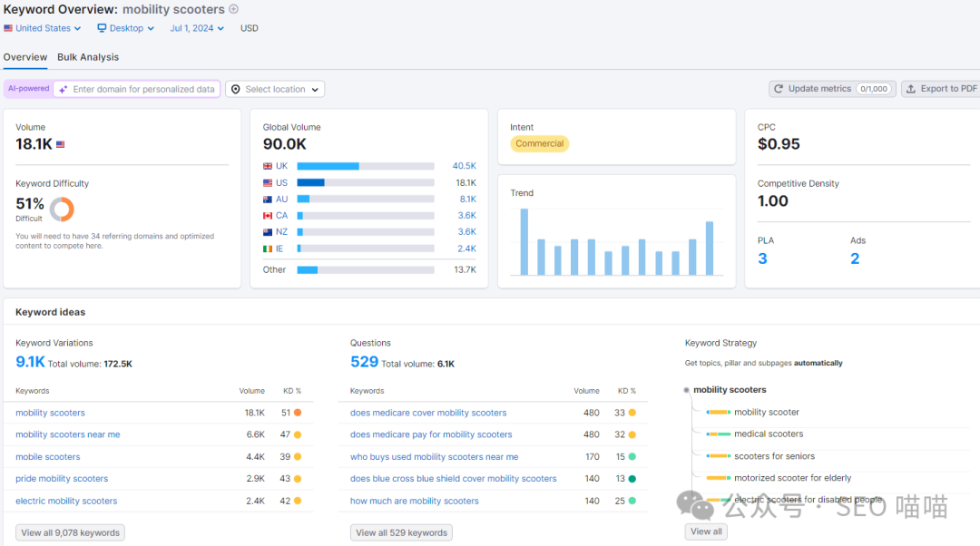Image resolution: width=980 pixels, height=546 pixels.
Task: Click the refresh icon on Update metrics
Action: 779,89
